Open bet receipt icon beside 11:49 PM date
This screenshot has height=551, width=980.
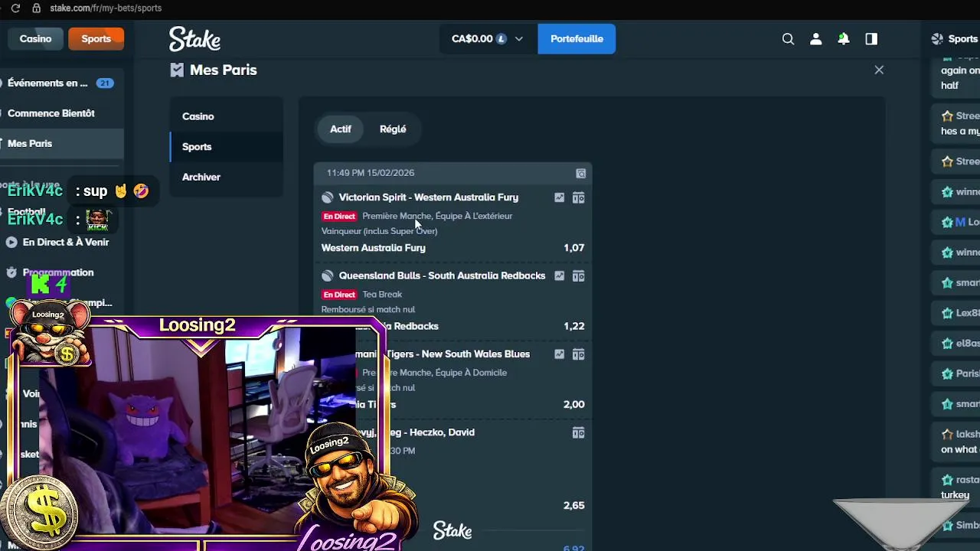tap(581, 173)
